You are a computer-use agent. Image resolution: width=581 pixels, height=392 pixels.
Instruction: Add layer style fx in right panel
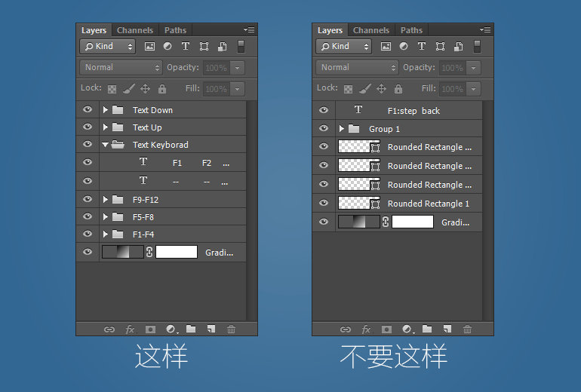[366, 329]
